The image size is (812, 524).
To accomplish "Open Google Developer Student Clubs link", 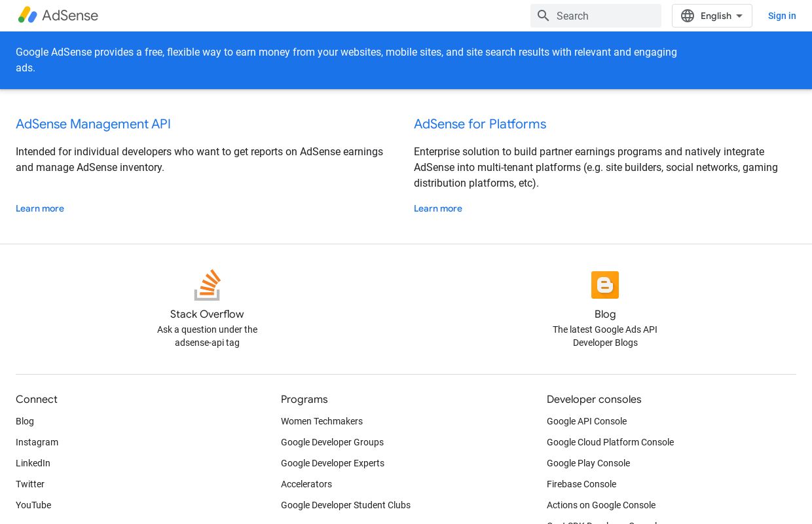I will [x=346, y=505].
